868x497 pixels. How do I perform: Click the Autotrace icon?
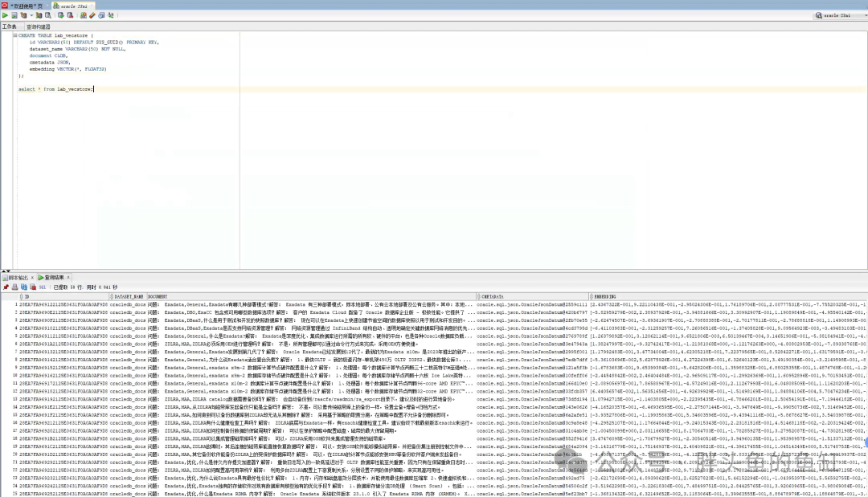pyautogui.click(x=39, y=15)
